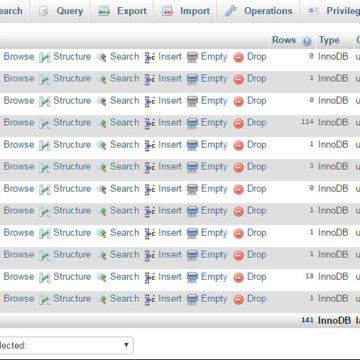Click Structure icon in the 114-rows table row
Viewport: 360px width, 360px height.
[45, 124]
